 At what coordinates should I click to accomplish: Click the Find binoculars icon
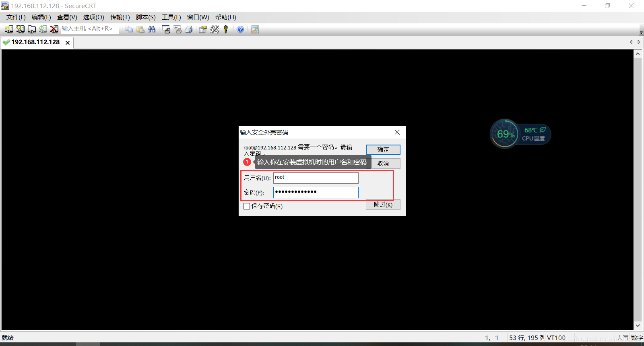[151, 29]
